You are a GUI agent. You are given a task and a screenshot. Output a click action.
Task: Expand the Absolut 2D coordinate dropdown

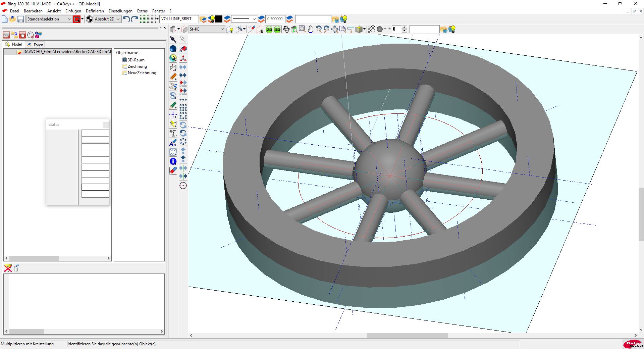click(x=107, y=19)
